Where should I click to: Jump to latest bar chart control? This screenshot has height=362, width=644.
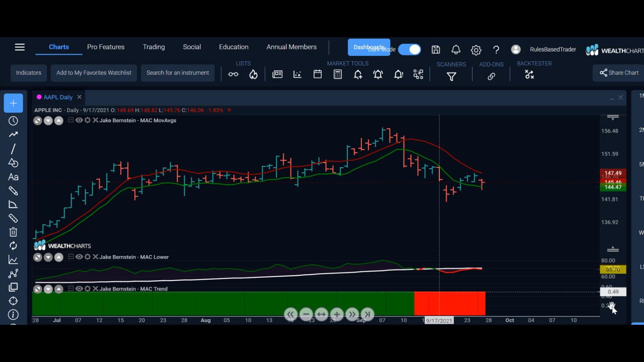point(367,314)
